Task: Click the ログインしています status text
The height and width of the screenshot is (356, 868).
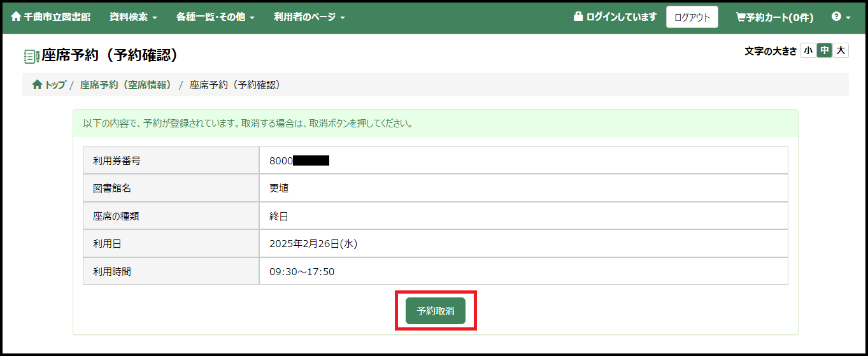Action: (x=621, y=17)
